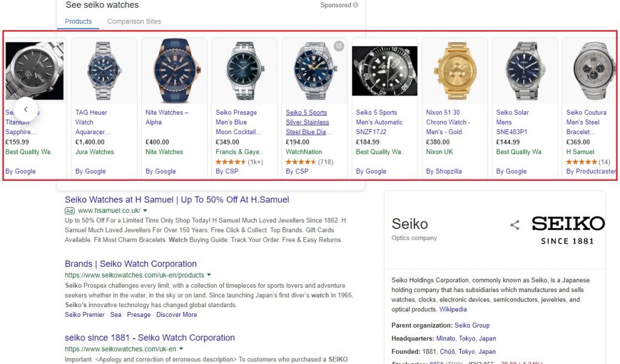
Task: Click the £144.99 price on Seiko Solar card
Action: pos(508,141)
